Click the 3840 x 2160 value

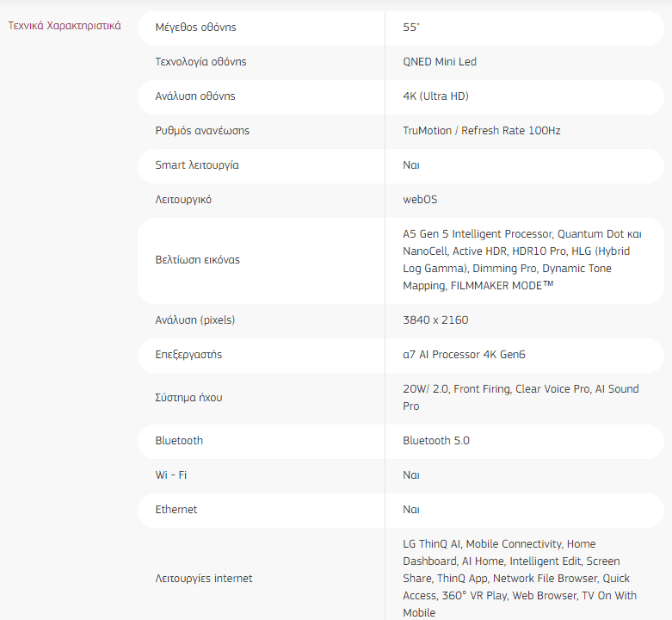[x=435, y=320]
